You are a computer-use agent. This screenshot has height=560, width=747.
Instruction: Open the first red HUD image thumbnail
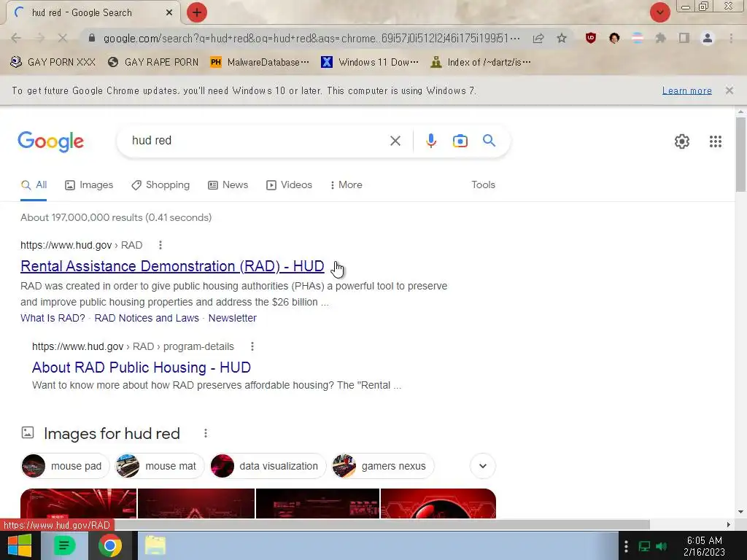point(78,503)
